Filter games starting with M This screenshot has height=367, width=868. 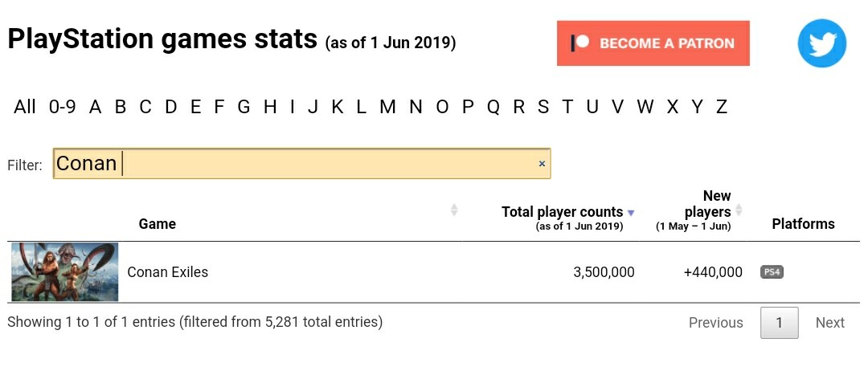tap(387, 107)
